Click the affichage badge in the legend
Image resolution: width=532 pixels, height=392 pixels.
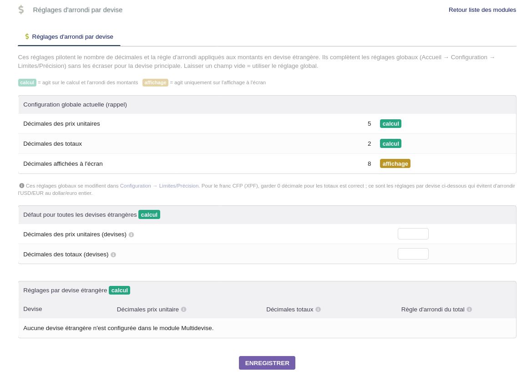click(155, 82)
